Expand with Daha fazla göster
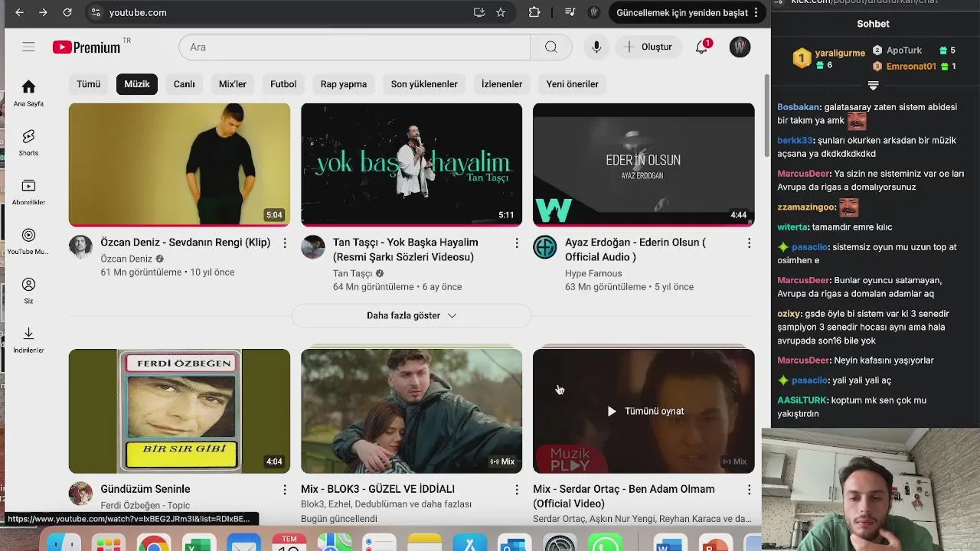Viewport: 980px width, 551px height. pos(412,315)
